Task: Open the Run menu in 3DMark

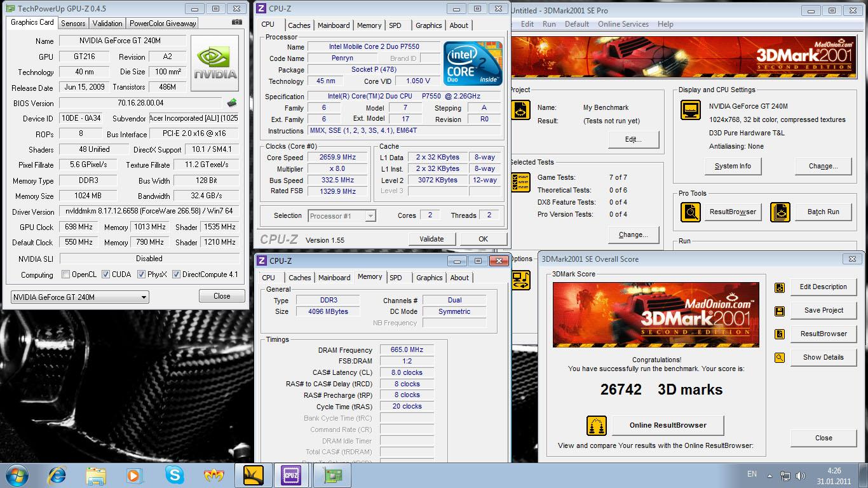Action: (549, 24)
